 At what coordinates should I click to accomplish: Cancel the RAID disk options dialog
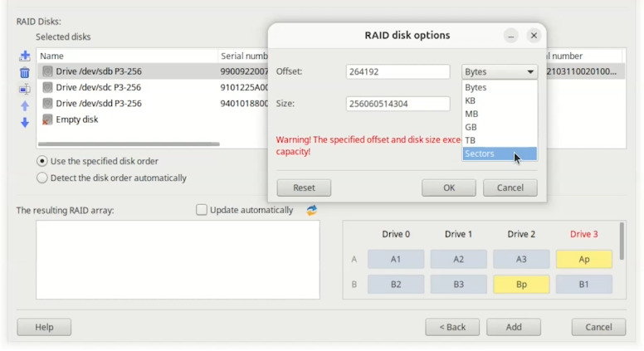pos(510,188)
